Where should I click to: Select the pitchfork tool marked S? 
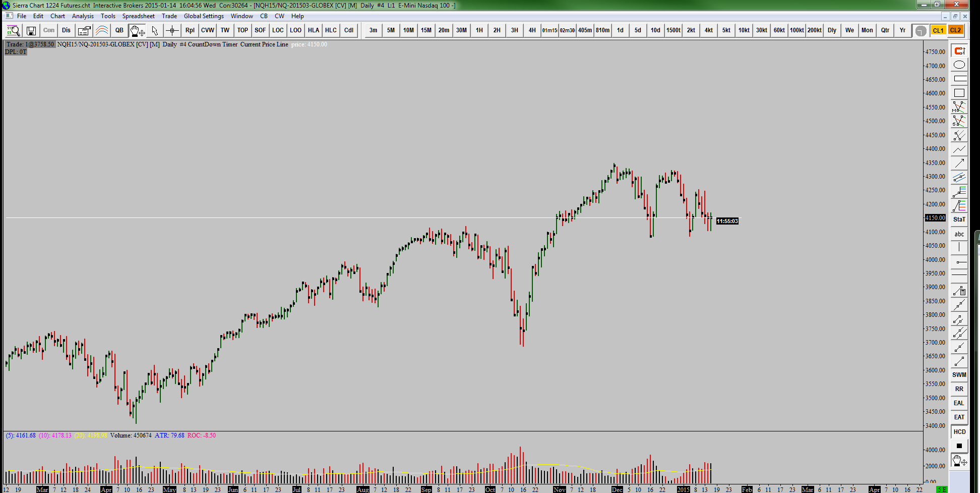959,121
